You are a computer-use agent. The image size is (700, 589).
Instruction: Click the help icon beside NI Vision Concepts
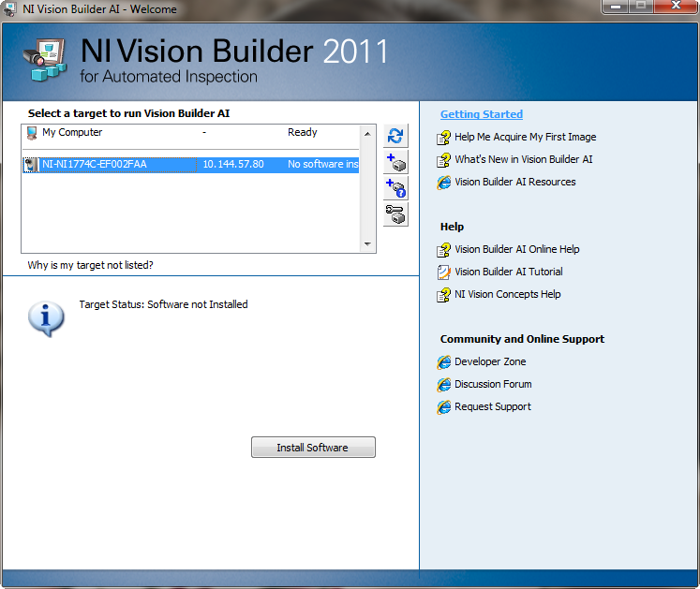444,294
